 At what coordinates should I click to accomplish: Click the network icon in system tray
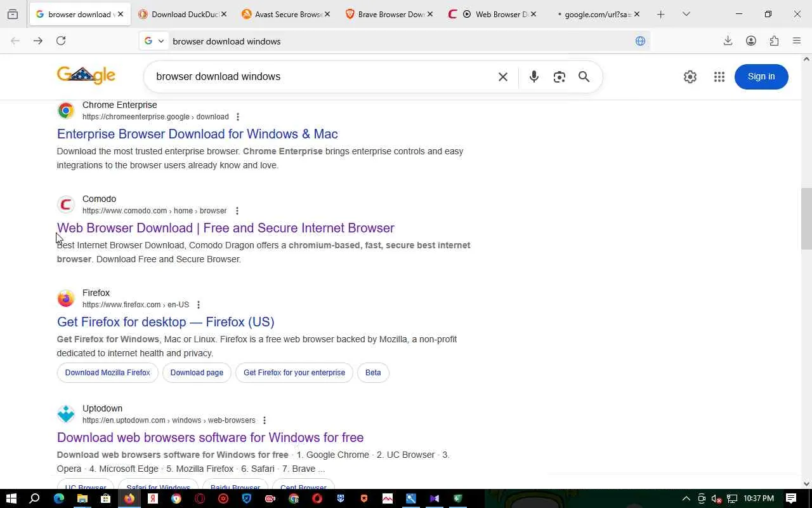point(731,498)
